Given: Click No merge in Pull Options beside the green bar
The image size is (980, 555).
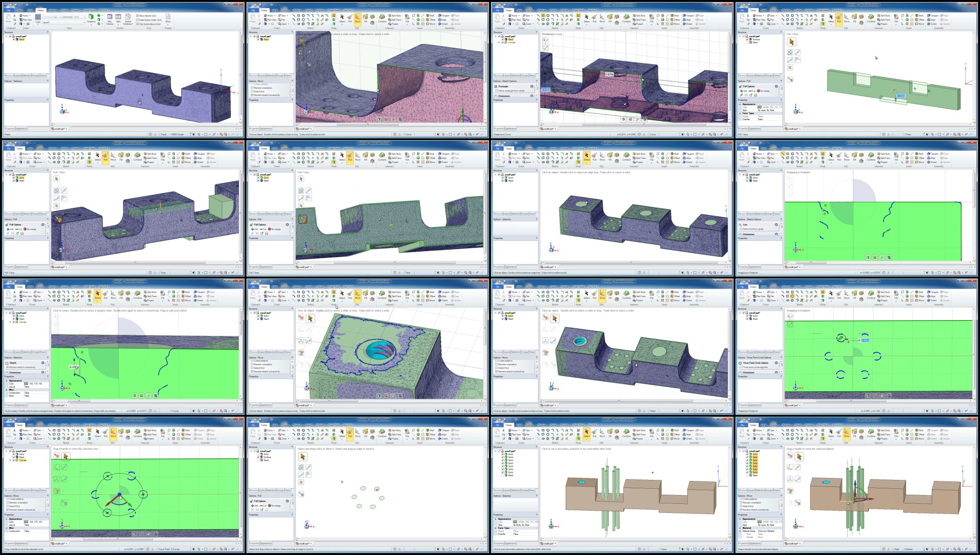Looking at the screenshot, I should pos(763,91).
